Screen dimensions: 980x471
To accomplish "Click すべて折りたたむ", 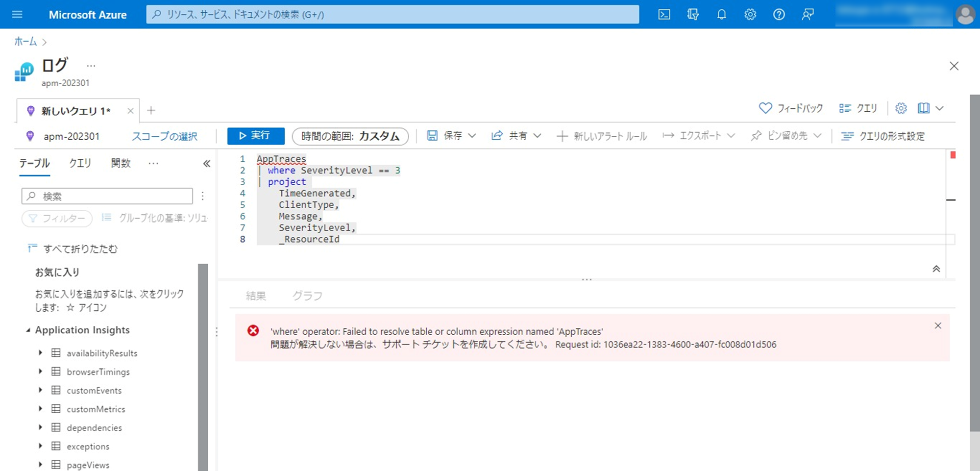I will (73, 249).
